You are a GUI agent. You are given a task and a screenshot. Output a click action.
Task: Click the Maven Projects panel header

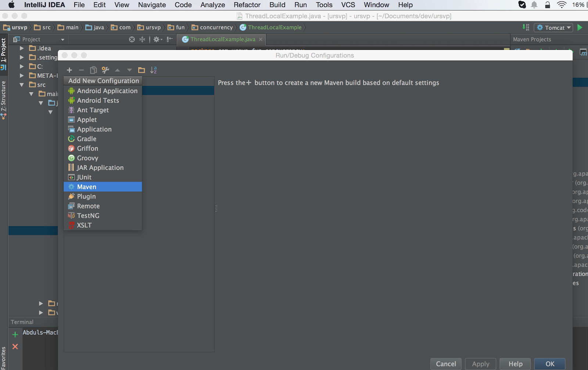pyautogui.click(x=532, y=39)
